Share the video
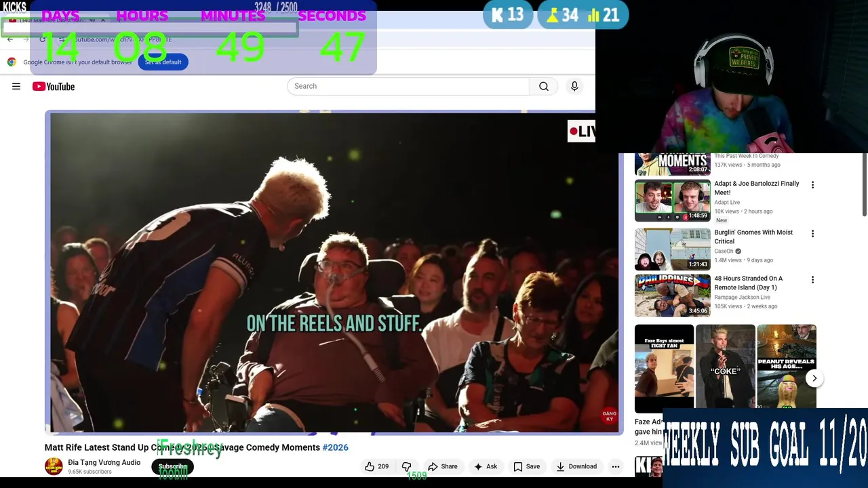This screenshot has width=868, height=488. pos(443,466)
